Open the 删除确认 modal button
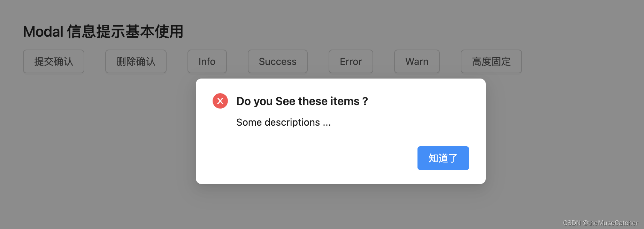Viewport: 644px width, 229px height. [x=136, y=61]
